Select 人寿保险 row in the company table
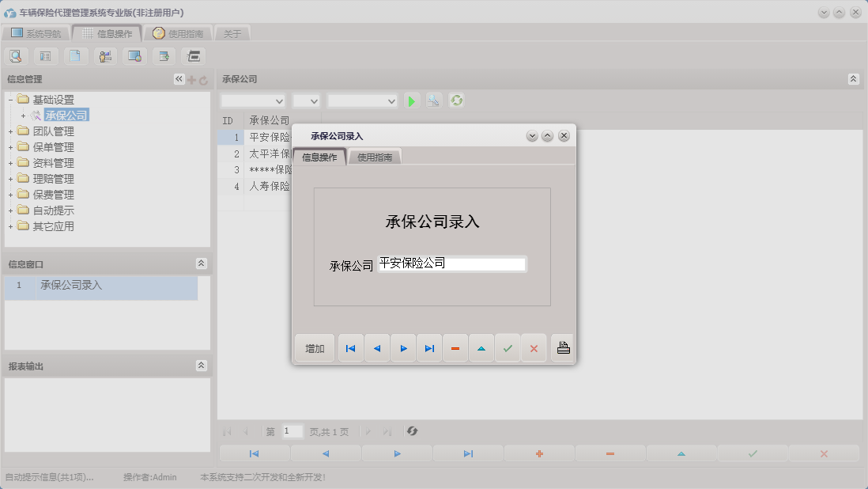Viewport: 868px width, 489px height. 261,186
